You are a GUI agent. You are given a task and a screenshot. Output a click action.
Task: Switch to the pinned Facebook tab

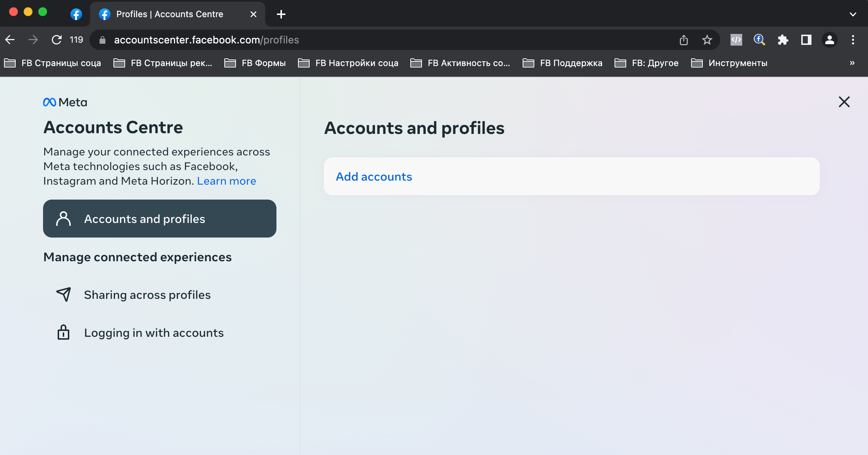(x=76, y=14)
